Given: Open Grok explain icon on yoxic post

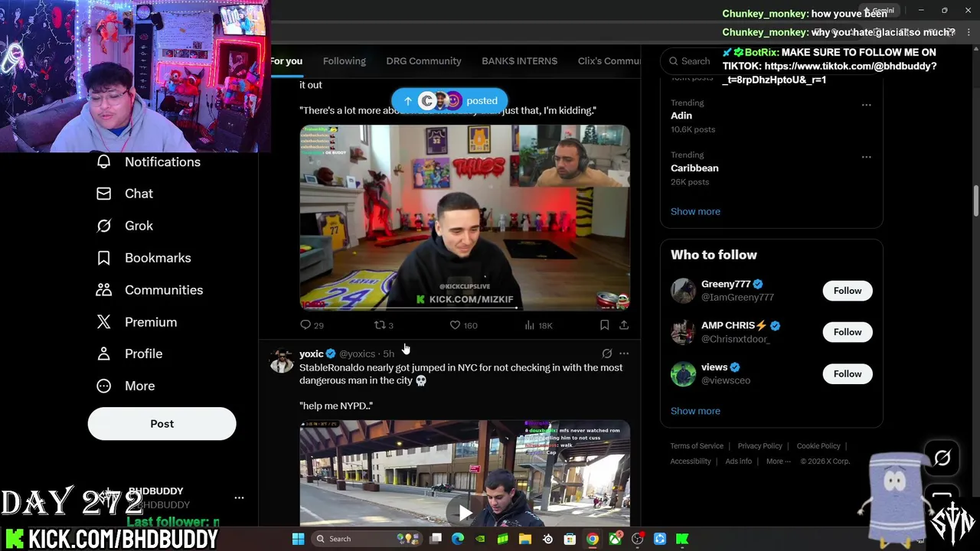Looking at the screenshot, I should (606, 354).
